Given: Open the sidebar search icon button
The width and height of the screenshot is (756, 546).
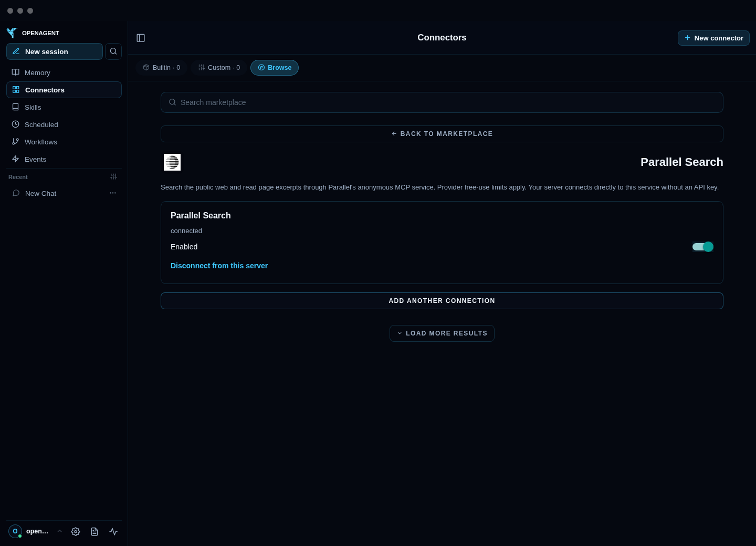Looking at the screenshot, I should (x=113, y=51).
